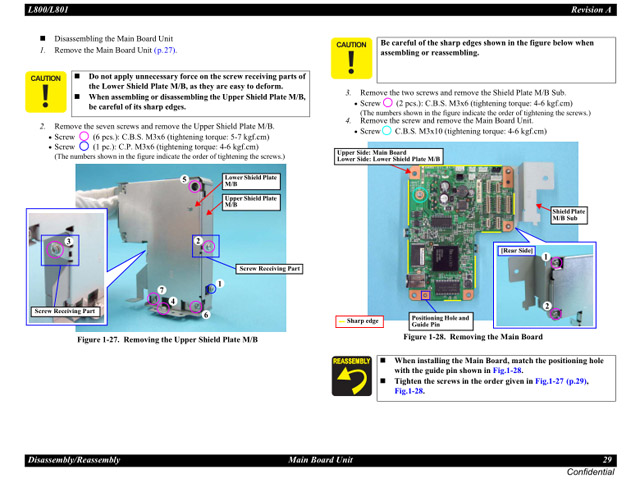Click screw number 6 in Figure 1-27
Viewport: 640px width, 480px height.
coord(204,314)
